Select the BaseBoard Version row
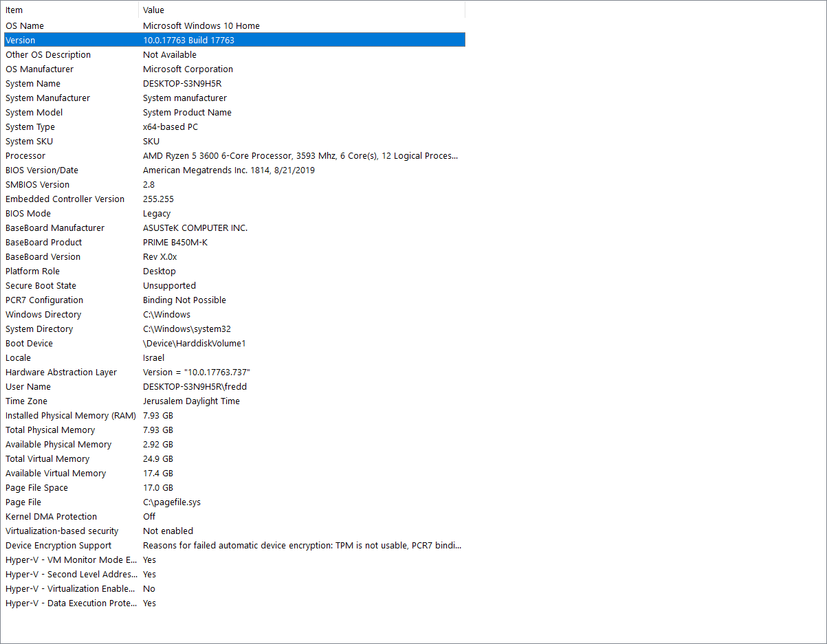The height and width of the screenshot is (644, 827). click(234, 257)
